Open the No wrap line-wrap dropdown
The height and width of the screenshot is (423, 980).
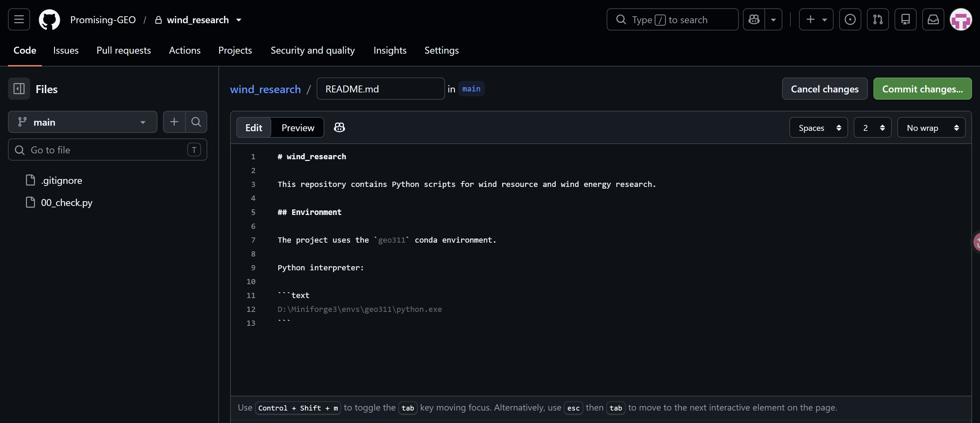click(x=931, y=127)
